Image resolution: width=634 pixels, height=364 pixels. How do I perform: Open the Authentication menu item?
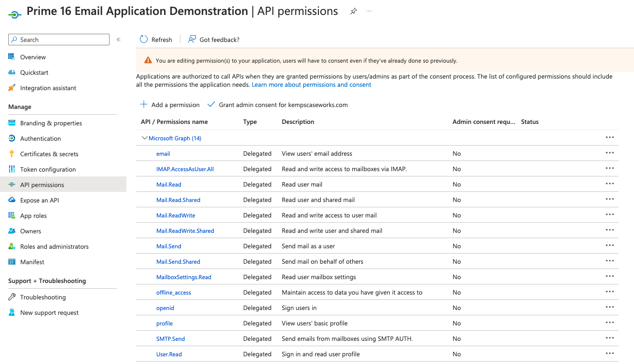(41, 138)
